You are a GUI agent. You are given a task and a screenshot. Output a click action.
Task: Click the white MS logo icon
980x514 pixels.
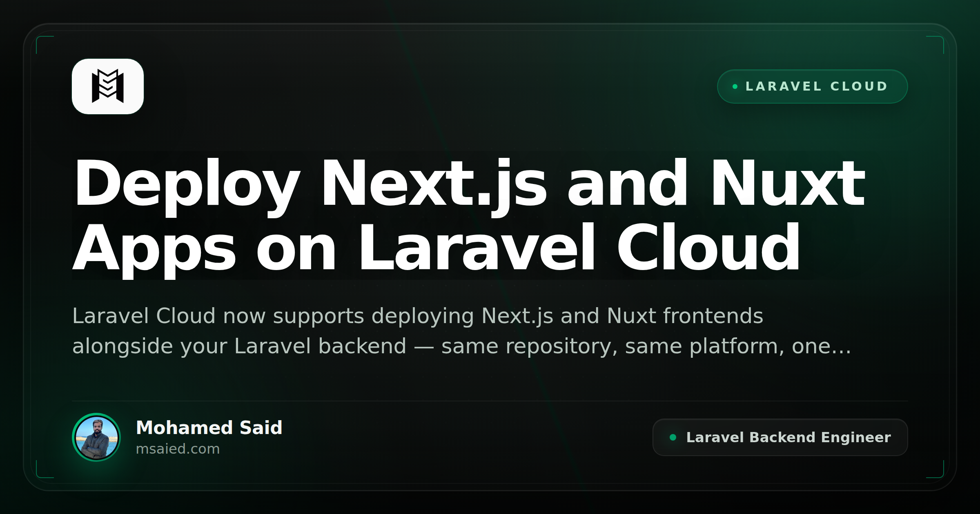coord(108,86)
